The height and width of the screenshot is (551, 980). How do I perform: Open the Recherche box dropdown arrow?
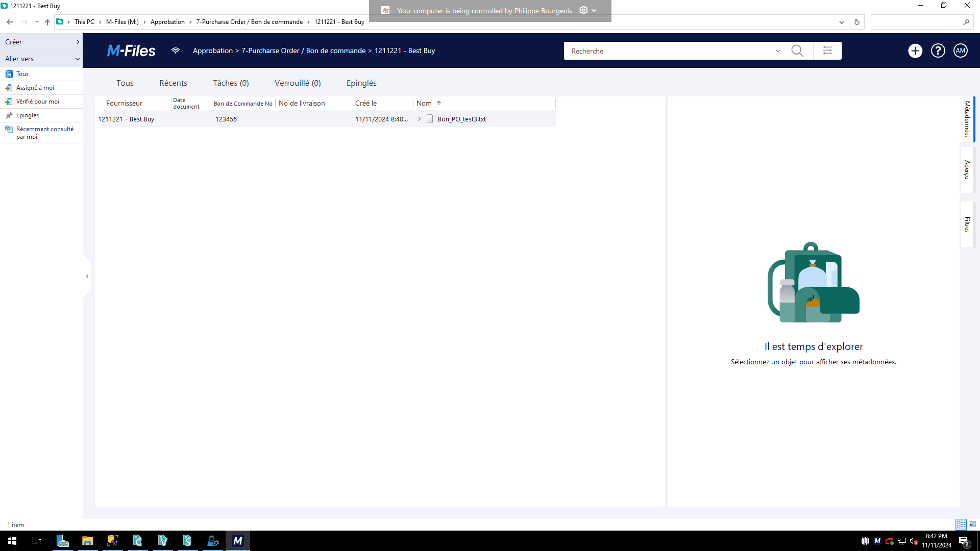[x=778, y=51]
